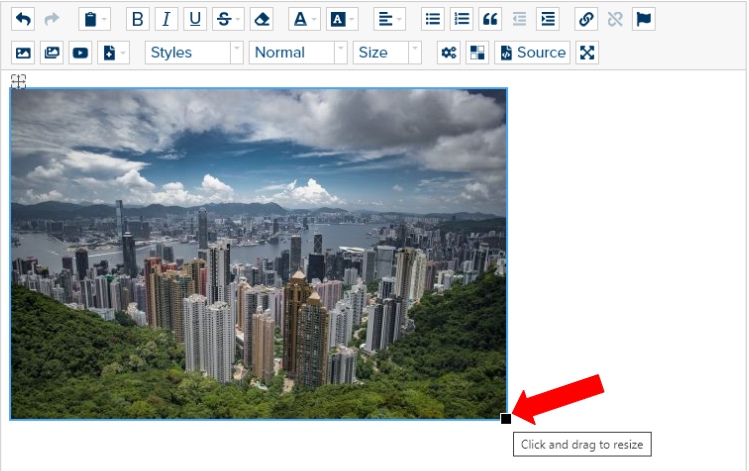The height and width of the screenshot is (471, 749).
Task: Insert a bulleted list
Action: click(x=433, y=19)
